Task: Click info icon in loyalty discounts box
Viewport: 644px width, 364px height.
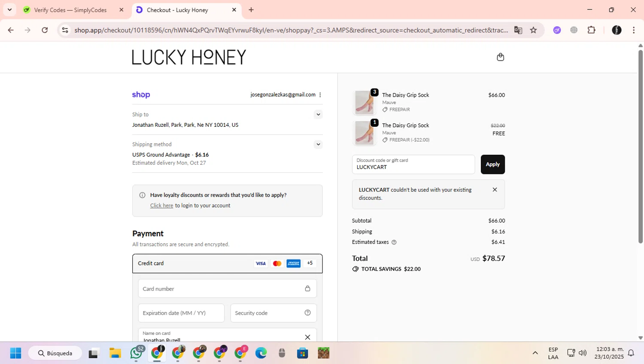Action: [x=143, y=195]
